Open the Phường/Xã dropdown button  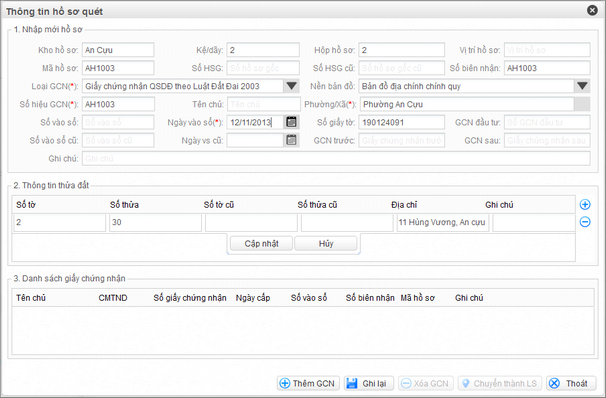(x=582, y=104)
